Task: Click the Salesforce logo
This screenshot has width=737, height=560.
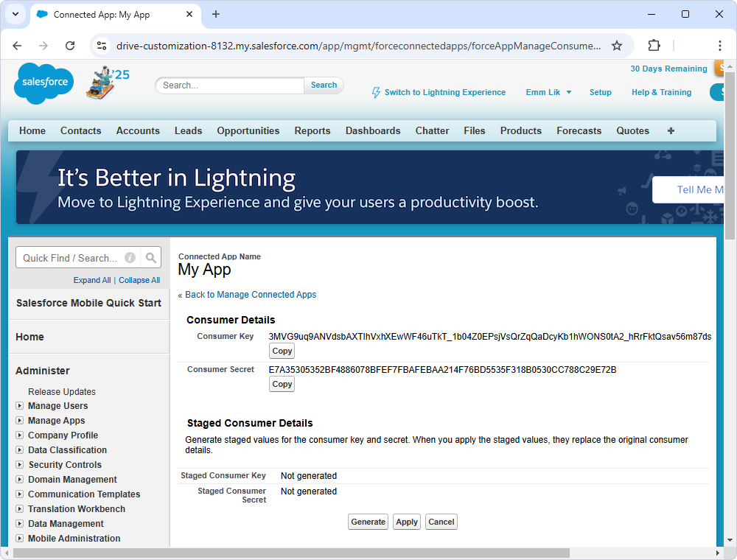Action: coord(43,81)
